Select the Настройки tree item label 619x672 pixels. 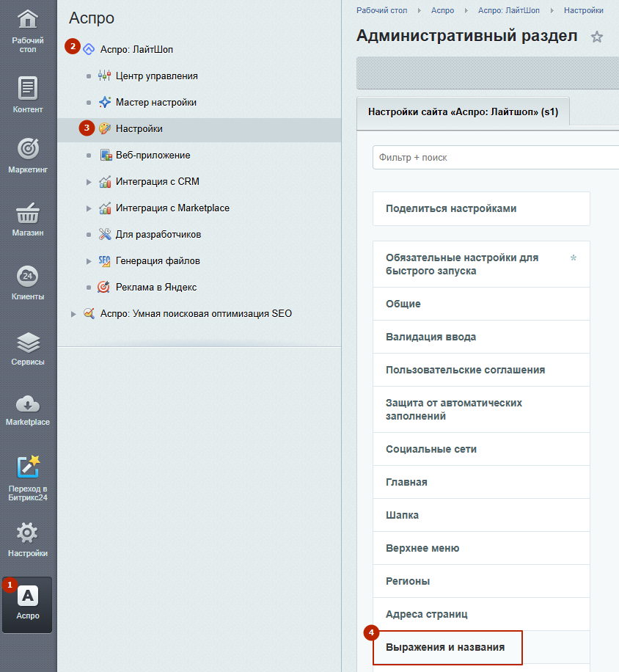(139, 128)
